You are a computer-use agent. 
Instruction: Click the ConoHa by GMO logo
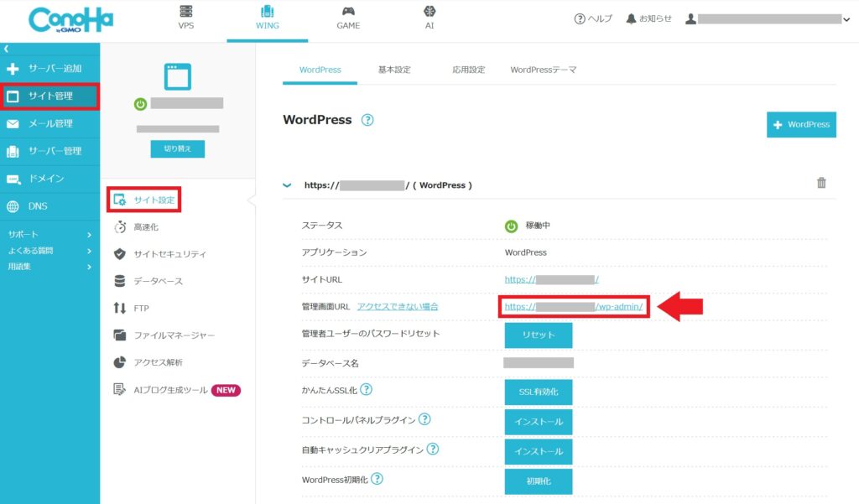(70, 20)
